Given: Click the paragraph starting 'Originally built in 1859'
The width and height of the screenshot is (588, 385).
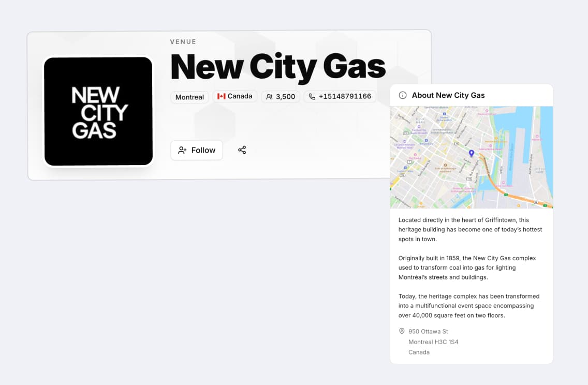Looking at the screenshot, I should click(467, 268).
